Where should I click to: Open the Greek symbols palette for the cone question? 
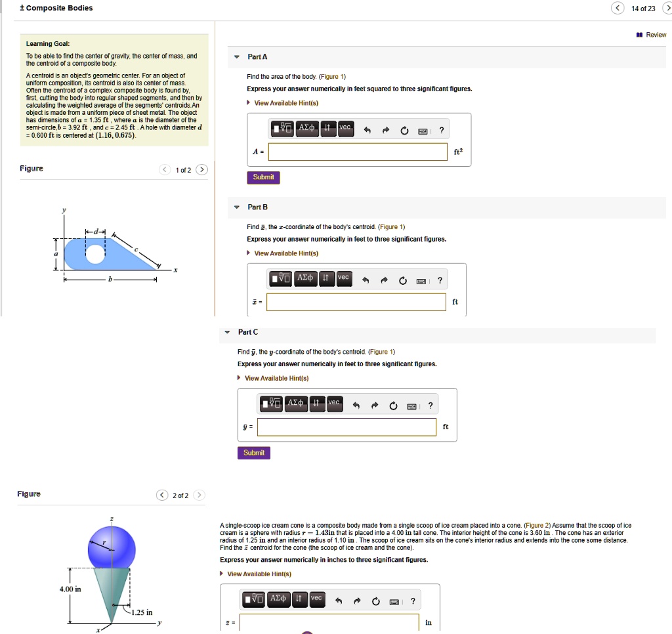(x=278, y=599)
